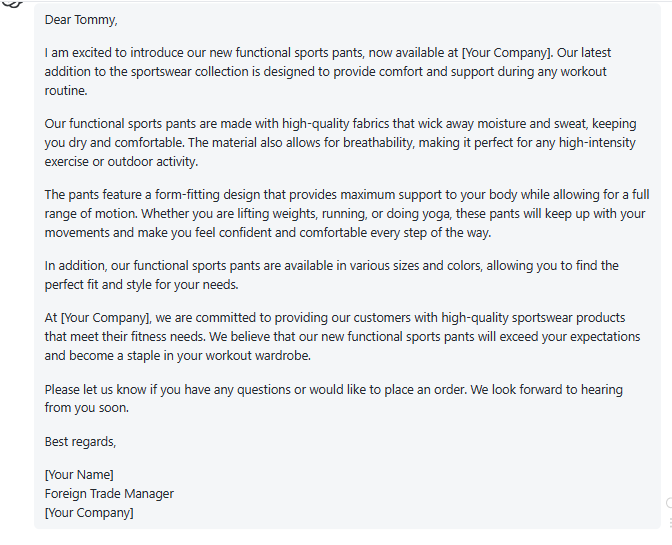The width and height of the screenshot is (672, 545).
Task: Click the phrase 'staple in your workout wardrobe.'
Action: pos(219,356)
